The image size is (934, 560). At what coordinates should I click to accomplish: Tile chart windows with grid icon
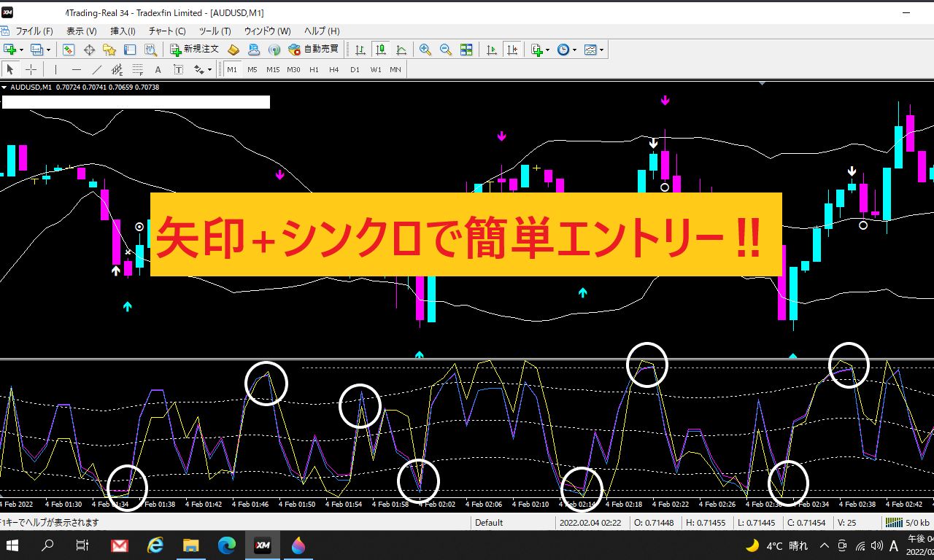tap(466, 50)
